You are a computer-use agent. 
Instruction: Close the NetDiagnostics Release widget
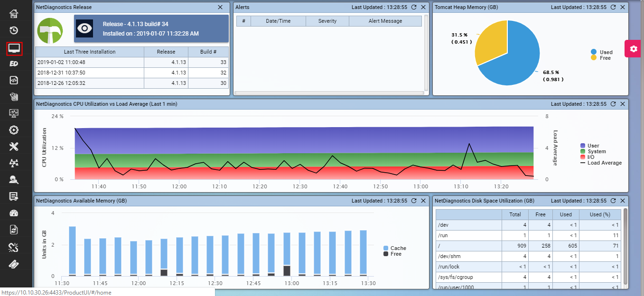tap(220, 8)
